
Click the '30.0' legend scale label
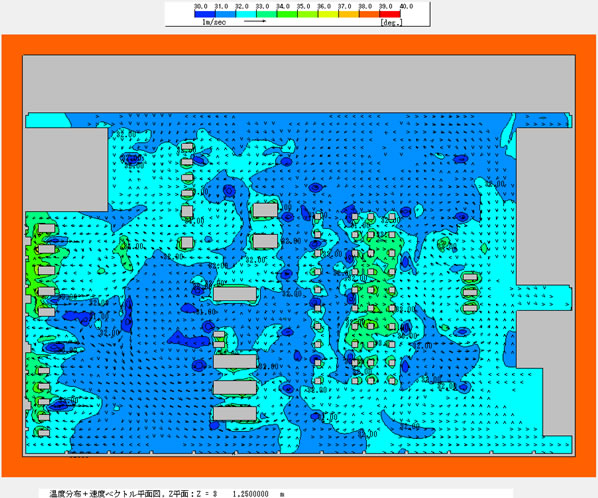(200, 6)
